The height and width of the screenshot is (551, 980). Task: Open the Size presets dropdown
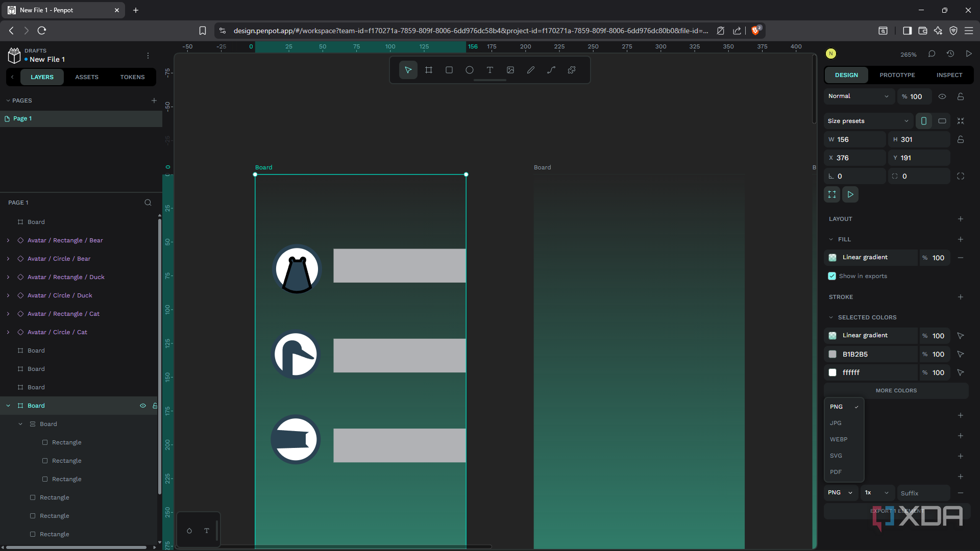[x=868, y=121]
